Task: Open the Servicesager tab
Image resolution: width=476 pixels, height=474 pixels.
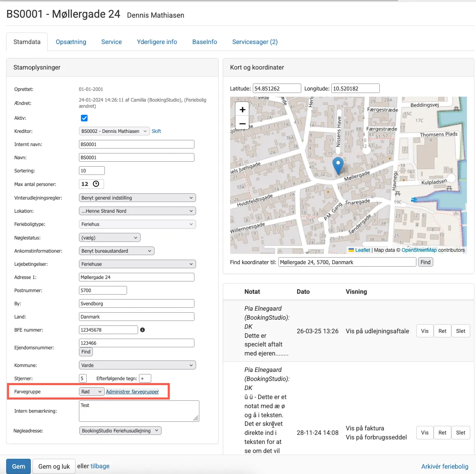Action: 254,42
